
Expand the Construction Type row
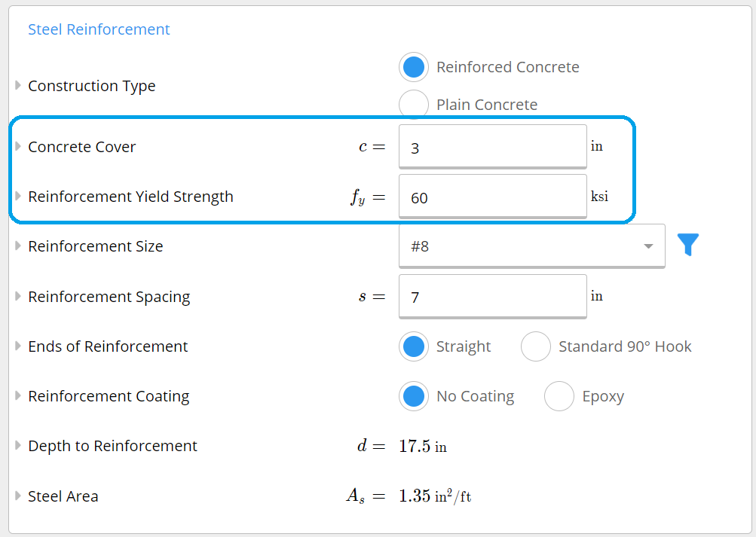17,85
